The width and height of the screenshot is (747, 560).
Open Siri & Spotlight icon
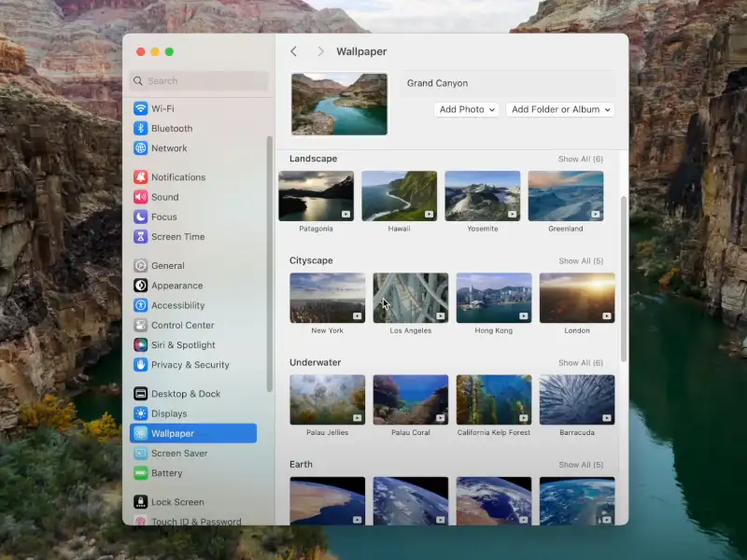(140, 345)
